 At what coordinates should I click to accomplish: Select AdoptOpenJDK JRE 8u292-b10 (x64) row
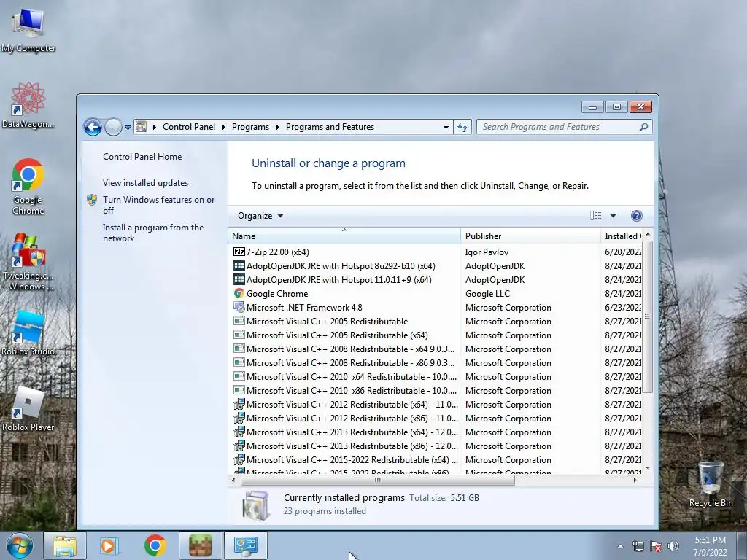tap(435, 265)
